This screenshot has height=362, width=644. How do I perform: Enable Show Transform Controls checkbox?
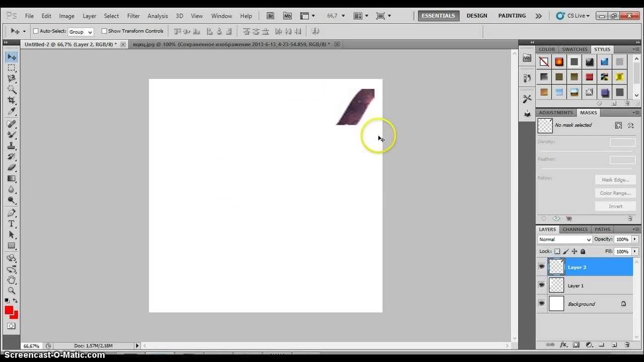tap(104, 31)
